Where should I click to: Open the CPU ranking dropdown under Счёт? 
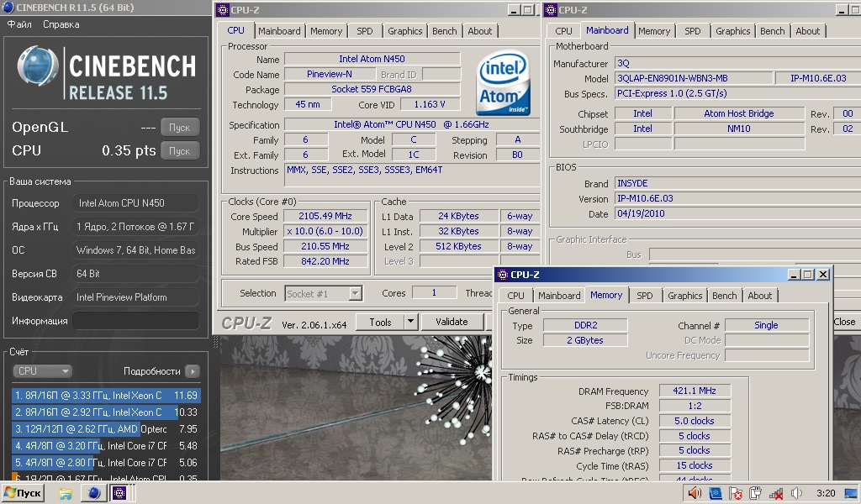[x=42, y=371]
